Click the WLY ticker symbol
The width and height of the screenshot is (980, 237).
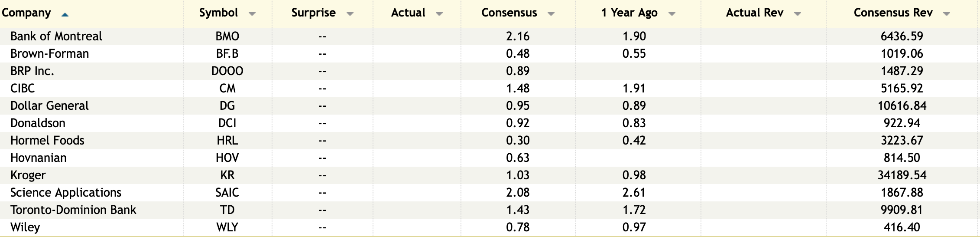pyautogui.click(x=227, y=227)
